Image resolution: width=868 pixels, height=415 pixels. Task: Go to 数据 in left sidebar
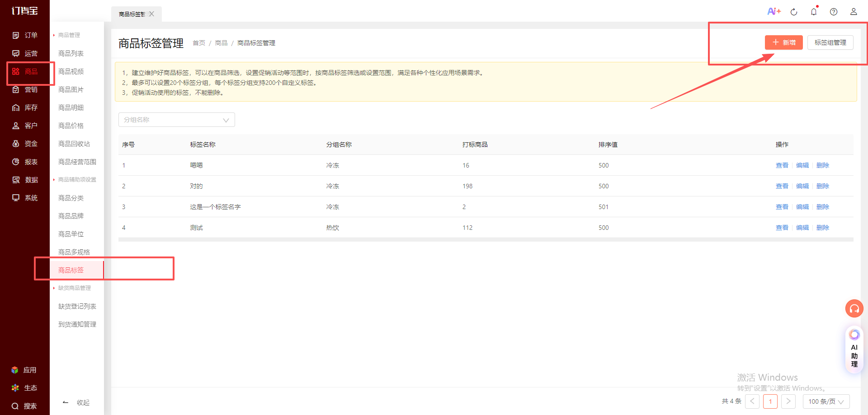(x=25, y=180)
